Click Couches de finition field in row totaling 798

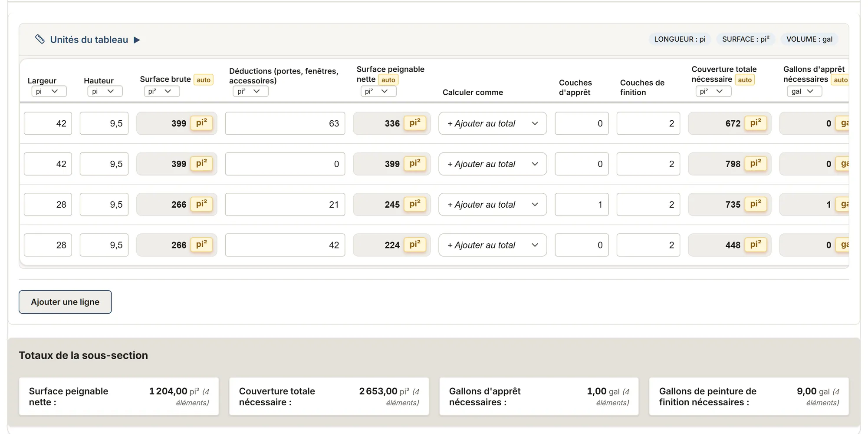[x=648, y=164]
